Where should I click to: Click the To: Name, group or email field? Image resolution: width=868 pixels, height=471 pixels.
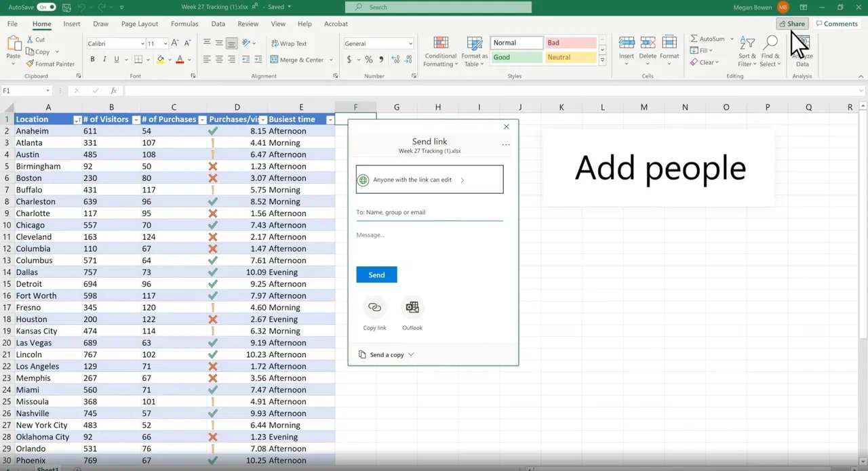[429, 212]
